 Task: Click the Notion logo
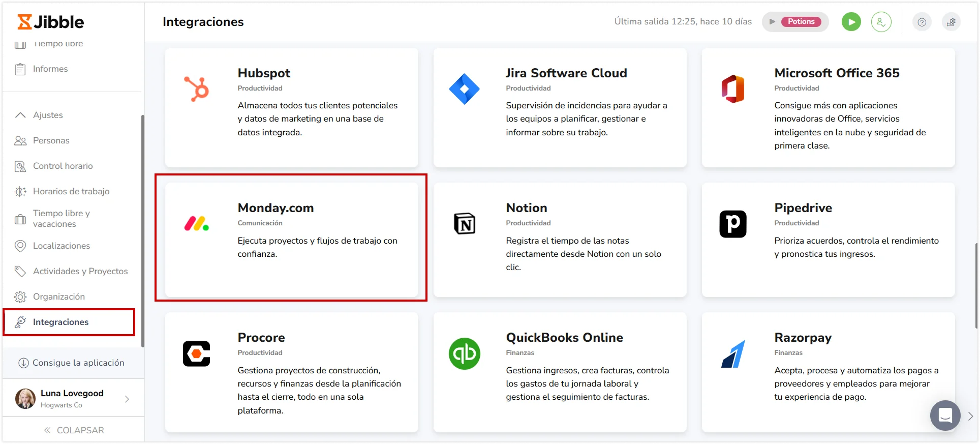(465, 224)
